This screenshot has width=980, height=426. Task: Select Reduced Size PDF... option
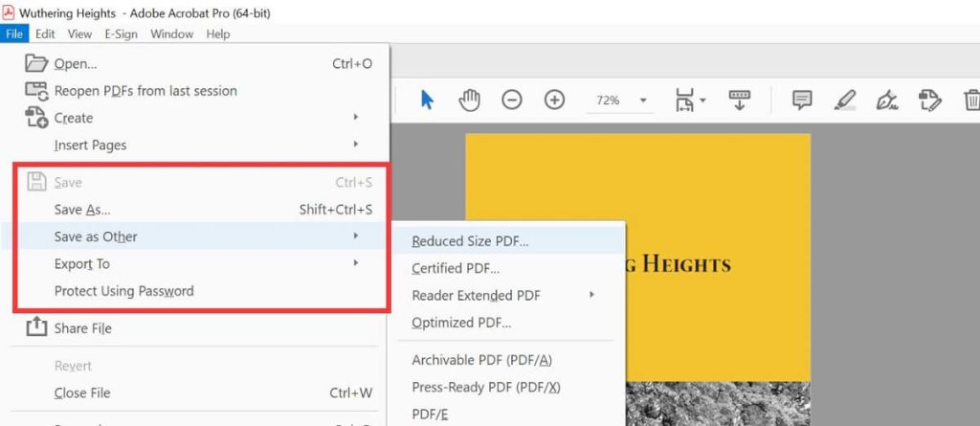[x=509, y=241]
